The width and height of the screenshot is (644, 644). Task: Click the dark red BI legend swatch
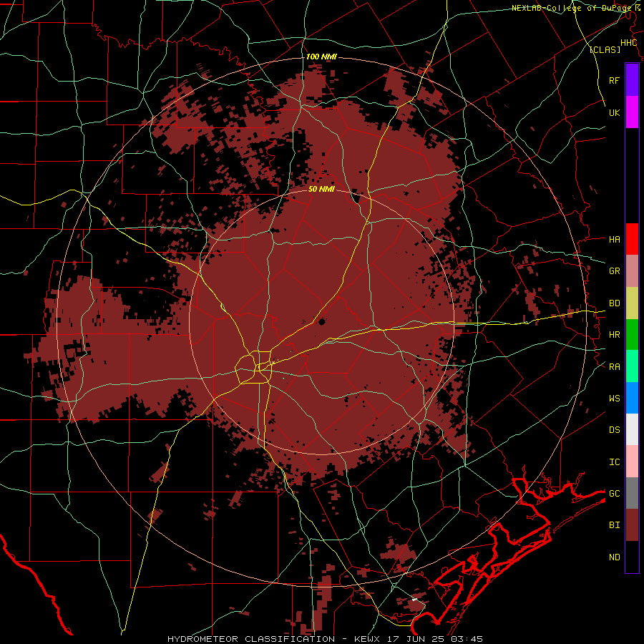[632, 525]
